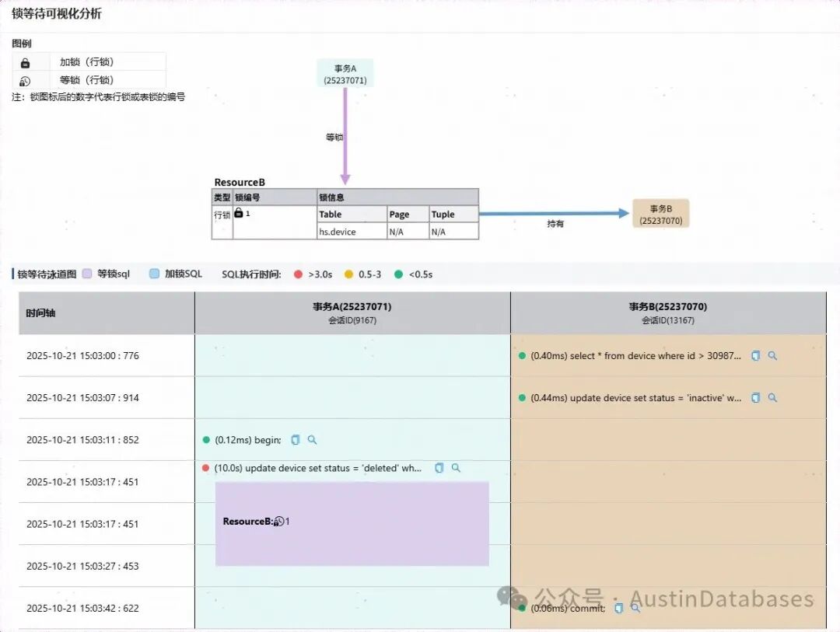Click the red >3.0s legend dot
840x632 pixels.
(299, 274)
